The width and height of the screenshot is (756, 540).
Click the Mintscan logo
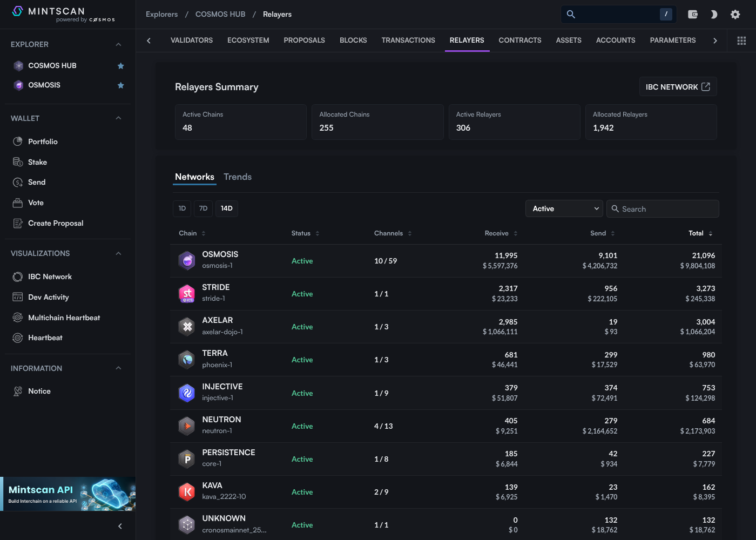(x=64, y=14)
